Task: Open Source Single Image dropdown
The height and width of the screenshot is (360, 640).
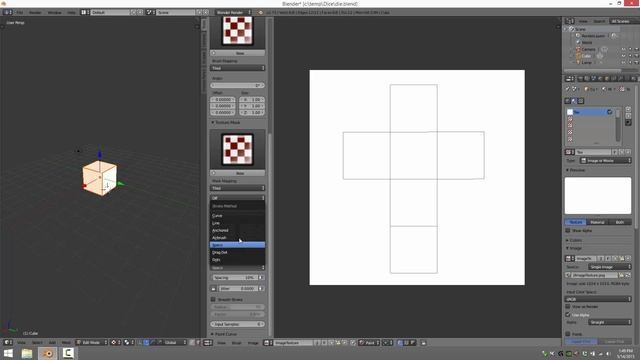Action: [x=610, y=267]
